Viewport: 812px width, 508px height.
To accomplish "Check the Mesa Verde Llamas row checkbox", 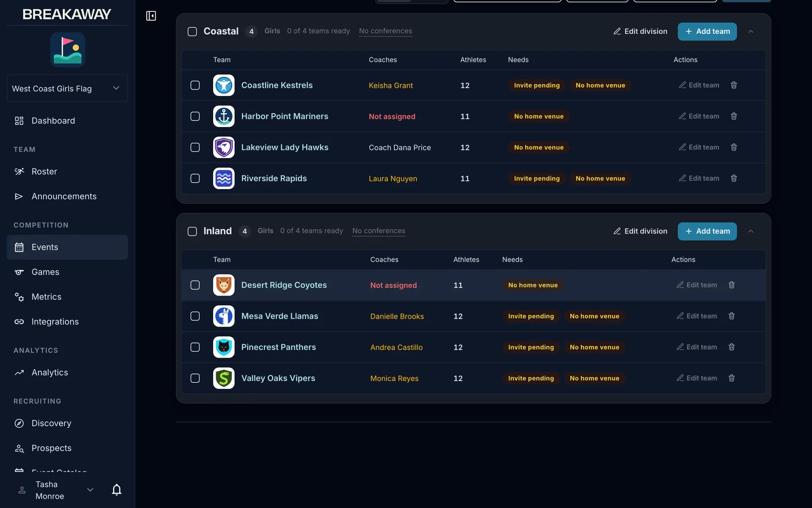I will point(195,316).
